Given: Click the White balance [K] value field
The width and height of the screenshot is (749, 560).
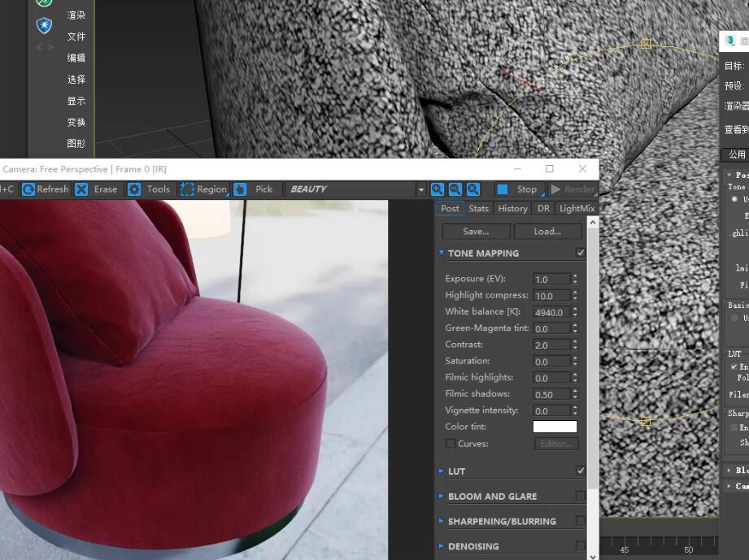Looking at the screenshot, I should tap(551, 312).
